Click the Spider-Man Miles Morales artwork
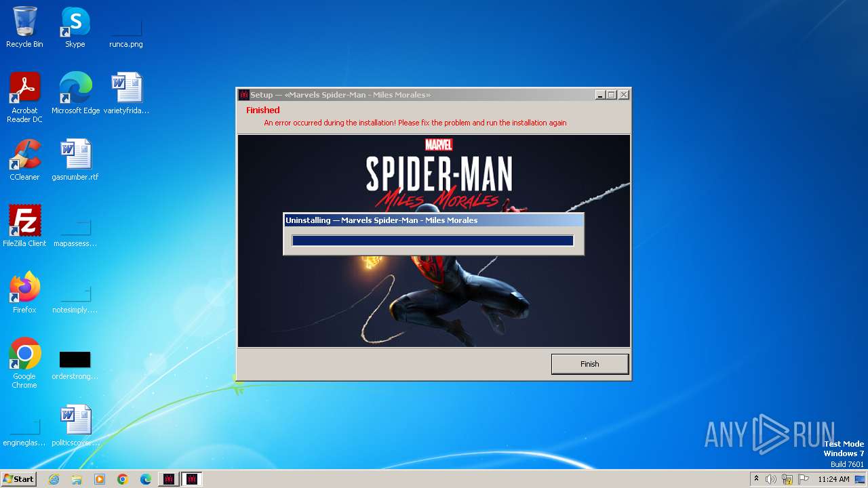 tap(434, 241)
